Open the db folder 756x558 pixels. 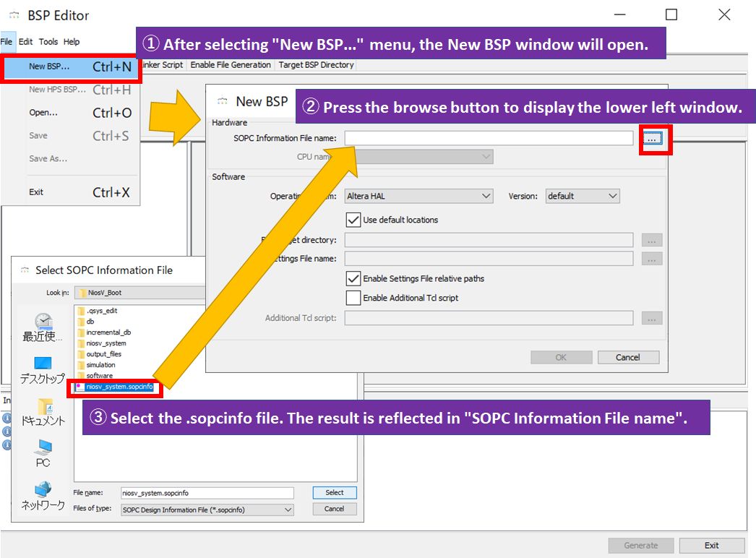[x=94, y=322]
